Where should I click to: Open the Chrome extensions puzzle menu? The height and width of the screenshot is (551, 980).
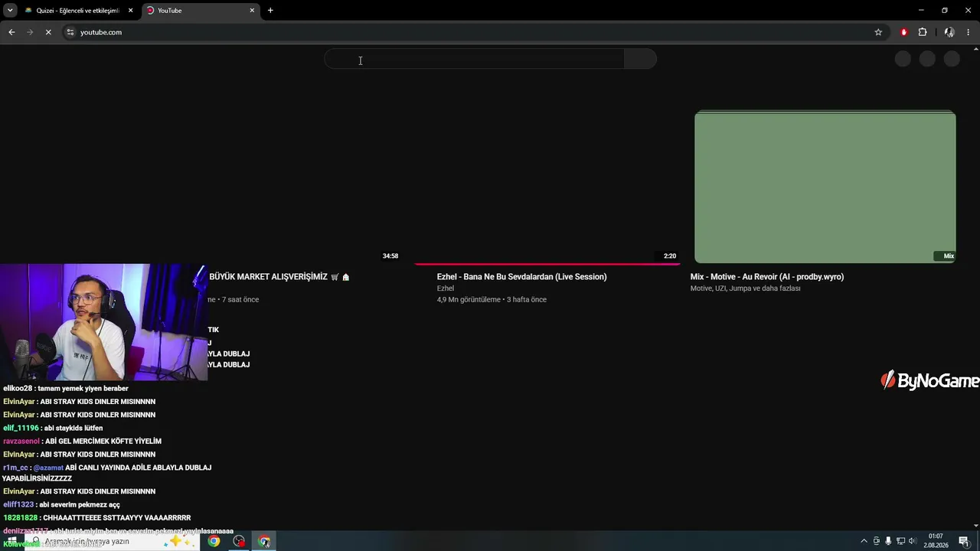[x=923, y=32]
